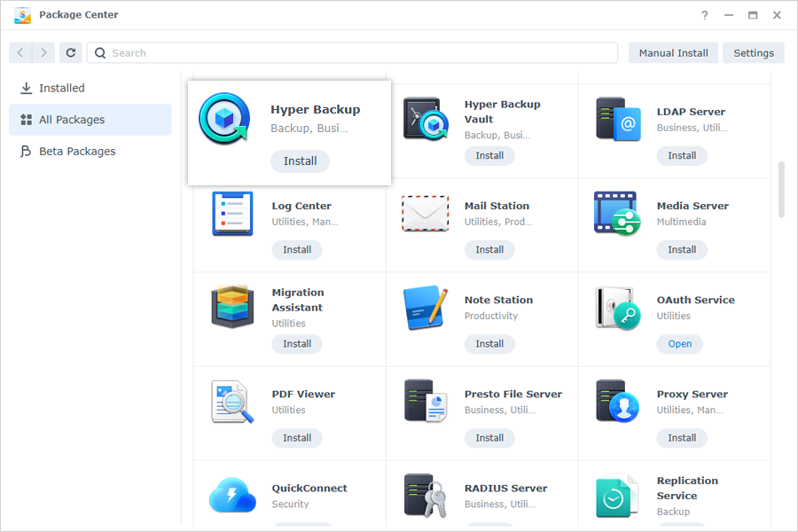Click the Hyper Backup Vault safe icon
Image resolution: width=798 pixels, height=532 pixels.
[x=426, y=119]
